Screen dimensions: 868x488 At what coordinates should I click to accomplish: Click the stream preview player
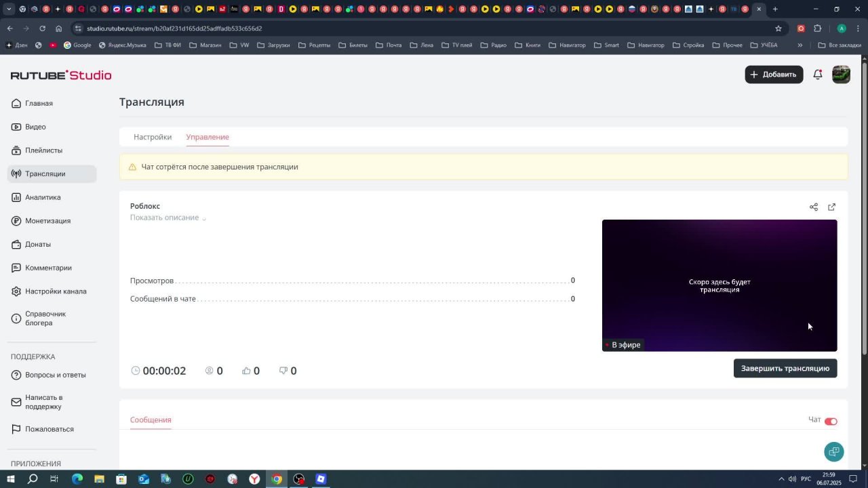pos(719,285)
